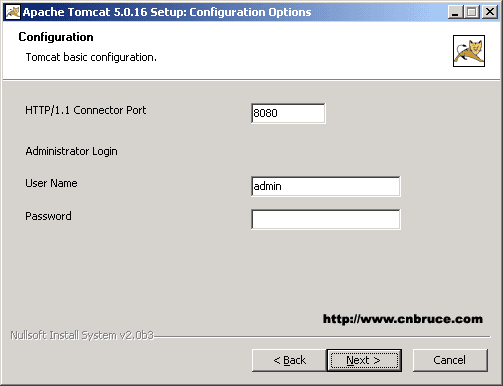
Task: Open the cnbruce.com link
Action: (x=403, y=319)
